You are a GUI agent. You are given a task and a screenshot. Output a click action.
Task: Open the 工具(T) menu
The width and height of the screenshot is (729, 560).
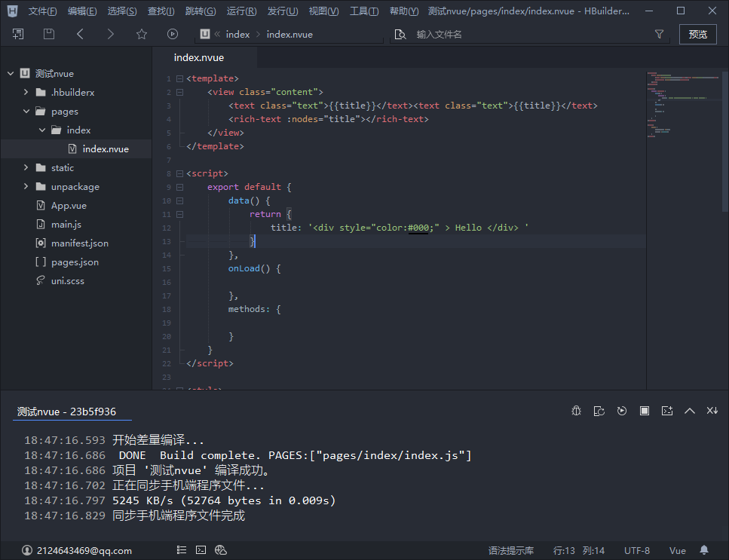click(364, 11)
